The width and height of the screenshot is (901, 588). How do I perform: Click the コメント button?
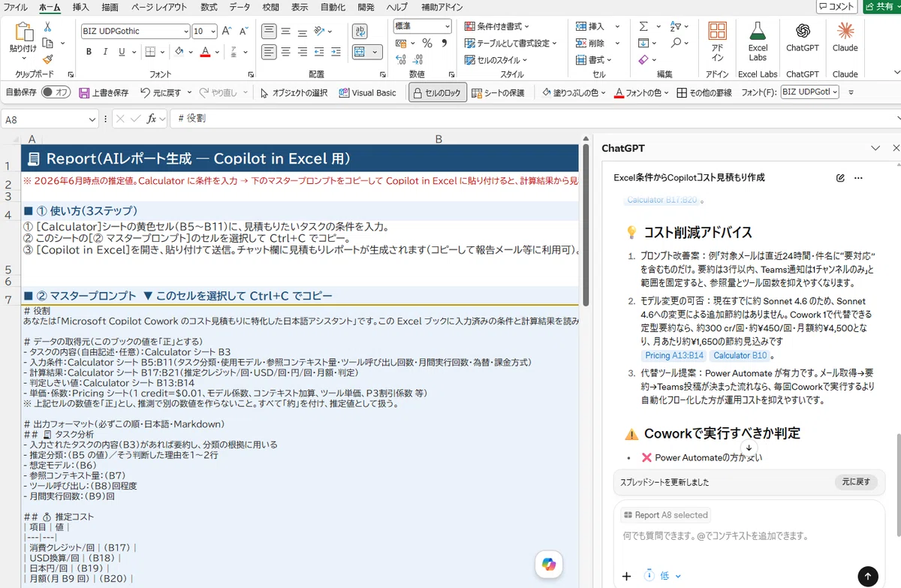(837, 7)
